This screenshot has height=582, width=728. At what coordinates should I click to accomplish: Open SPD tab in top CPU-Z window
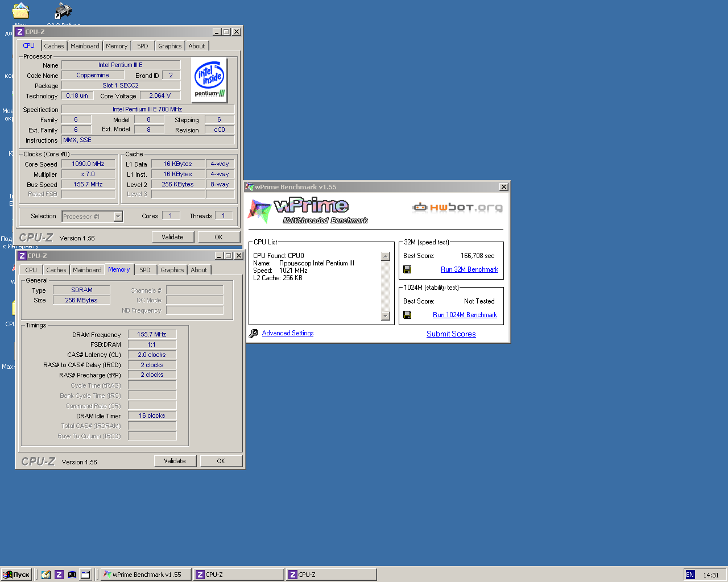143,46
